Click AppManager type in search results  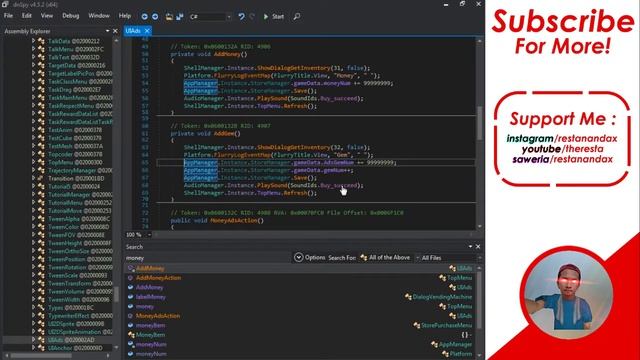(x=455, y=344)
